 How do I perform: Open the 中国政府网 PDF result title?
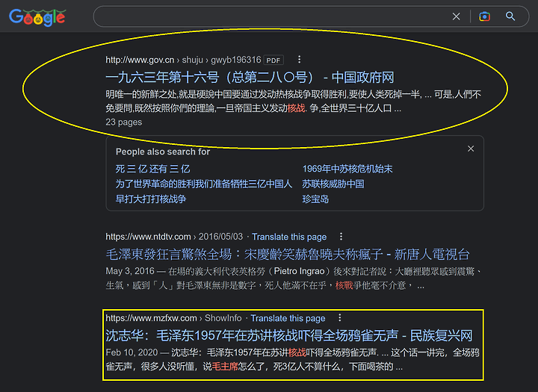(250, 78)
